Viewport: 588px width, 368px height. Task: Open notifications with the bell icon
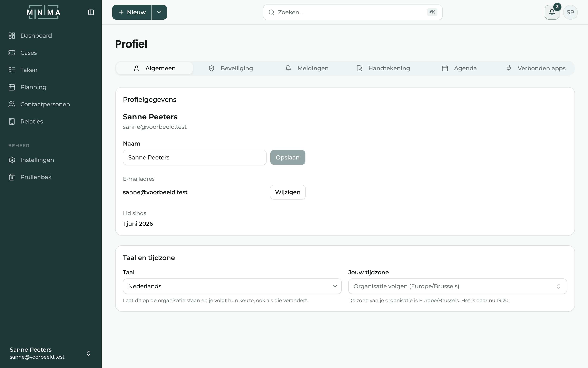552,12
